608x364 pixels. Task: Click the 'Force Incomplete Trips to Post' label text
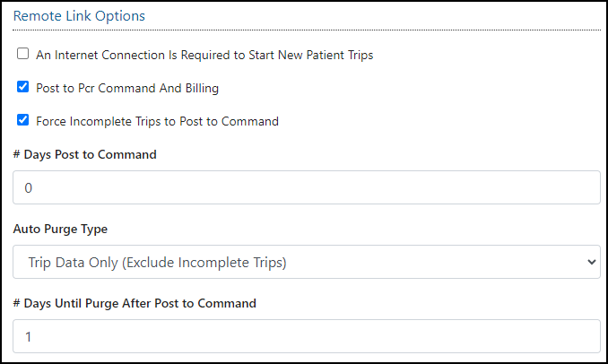[x=157, y=121]
